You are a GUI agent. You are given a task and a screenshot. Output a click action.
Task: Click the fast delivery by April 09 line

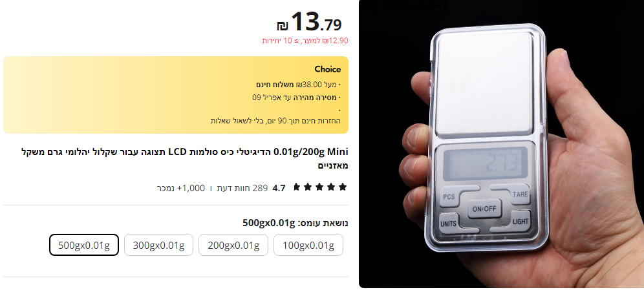click(x=296, y=97)
